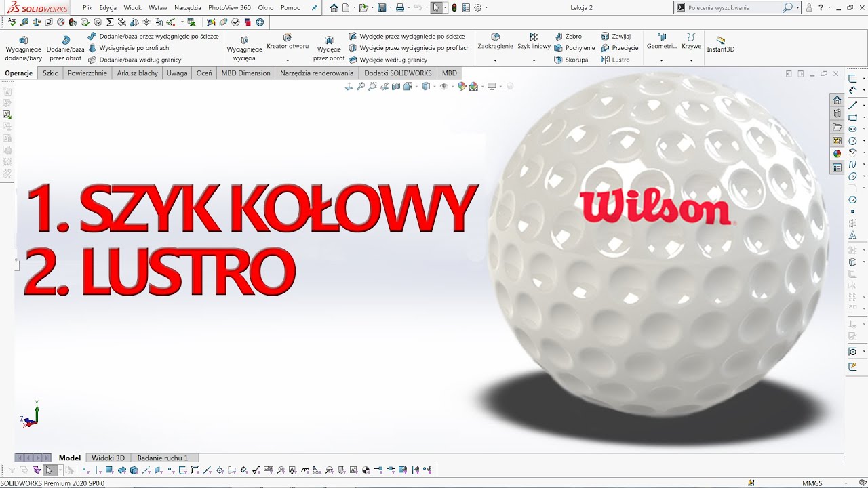Click Pochylenie draft tool
This screenshot has width=868, height=488.
point(574,48)
